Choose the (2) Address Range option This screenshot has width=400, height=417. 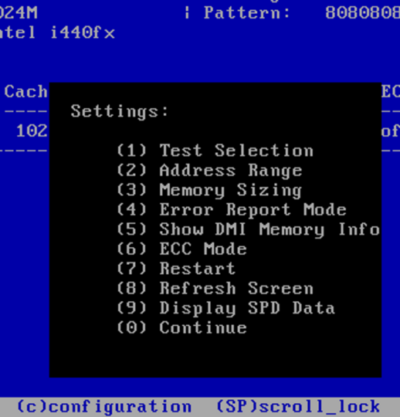tap(209, 170)
